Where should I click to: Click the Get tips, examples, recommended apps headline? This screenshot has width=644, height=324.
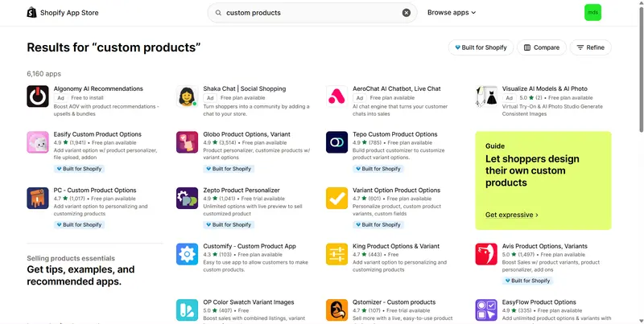(80, 276)
